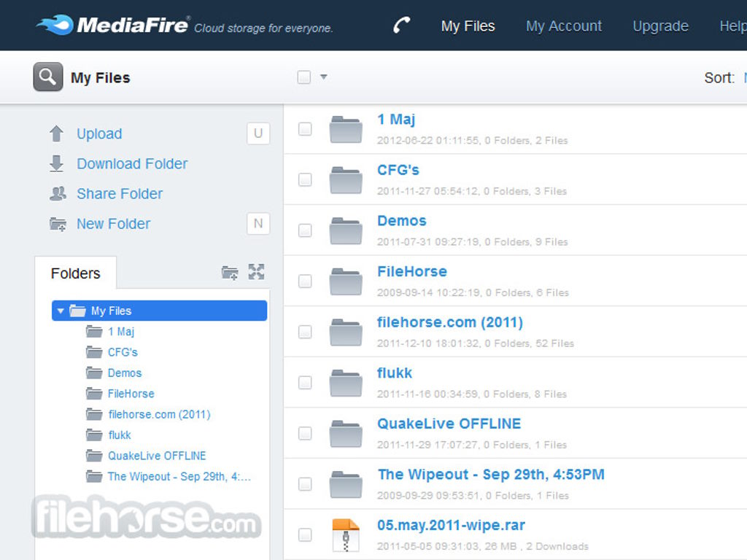Open the 1 Maj folder name link in list
Viewport: 747px width, 560px height.
pos(396,120)
